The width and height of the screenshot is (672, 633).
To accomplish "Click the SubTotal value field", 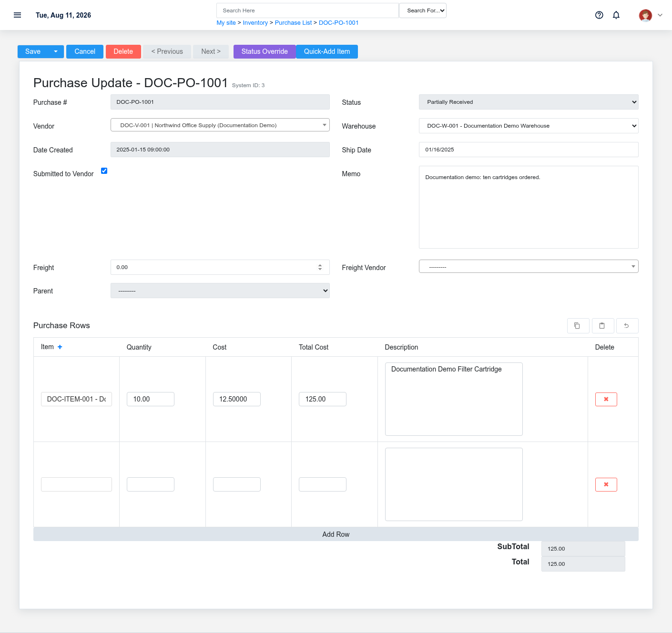I will click(583, 549).
